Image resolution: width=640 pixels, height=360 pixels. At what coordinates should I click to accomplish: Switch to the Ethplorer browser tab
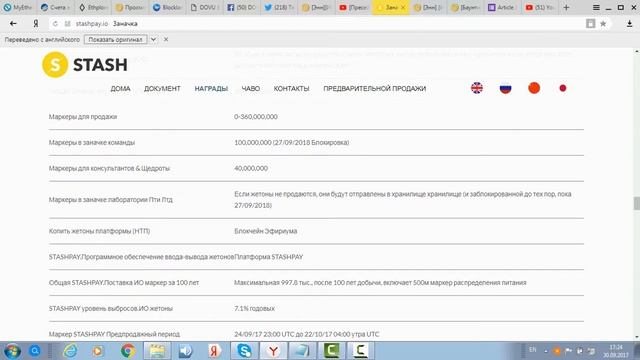tap(93, 7)
